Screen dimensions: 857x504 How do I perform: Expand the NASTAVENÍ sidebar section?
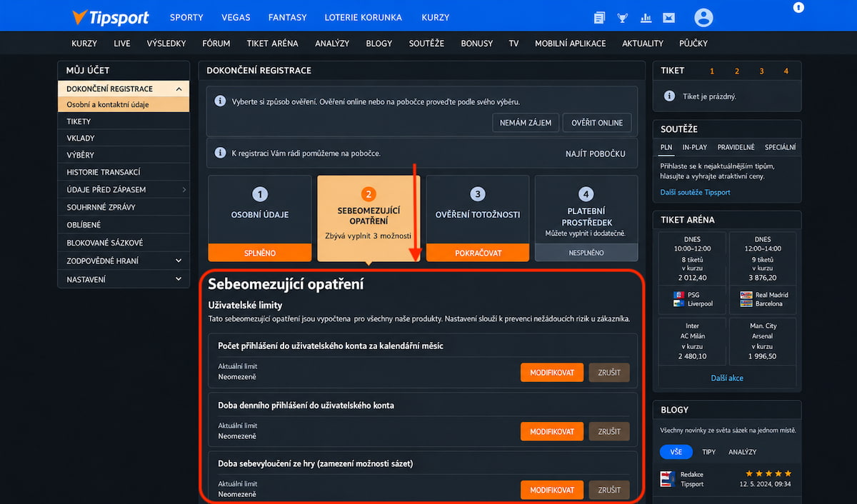click(x=178, y=280)
